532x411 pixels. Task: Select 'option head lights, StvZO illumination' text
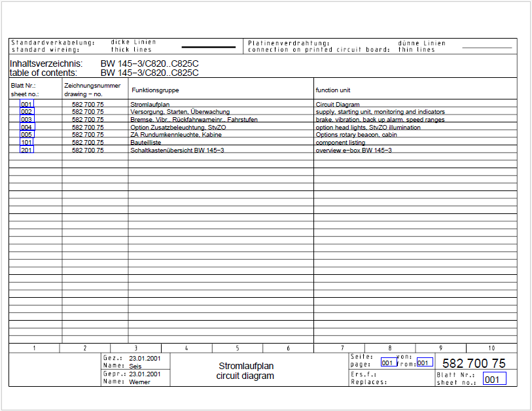pyautogui.click(x=368, y=127)
